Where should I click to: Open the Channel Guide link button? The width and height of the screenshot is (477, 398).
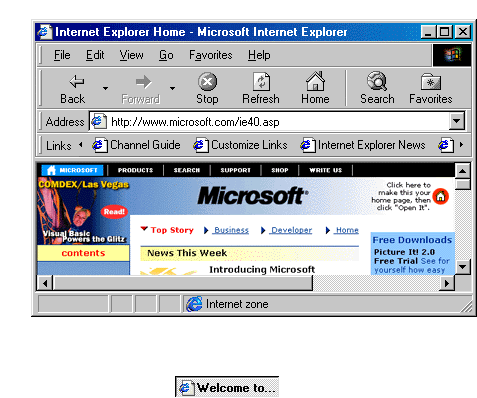137,145
